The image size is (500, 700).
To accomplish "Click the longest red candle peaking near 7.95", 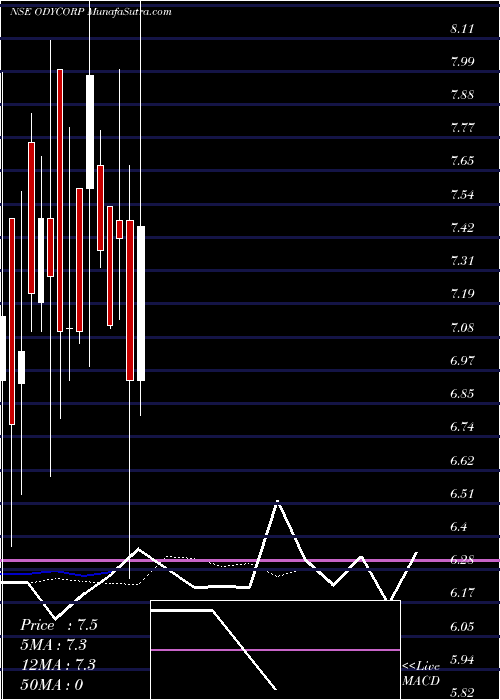I will [x=60, y=200].
